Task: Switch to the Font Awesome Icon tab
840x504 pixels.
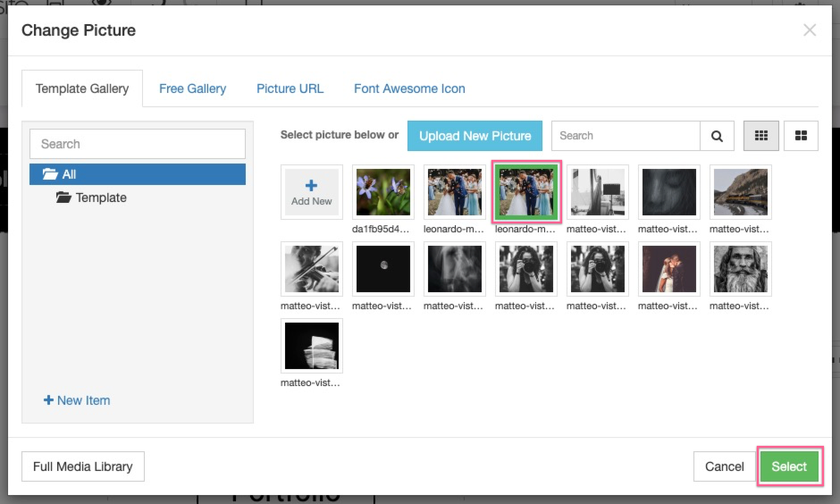Action: 409,88
